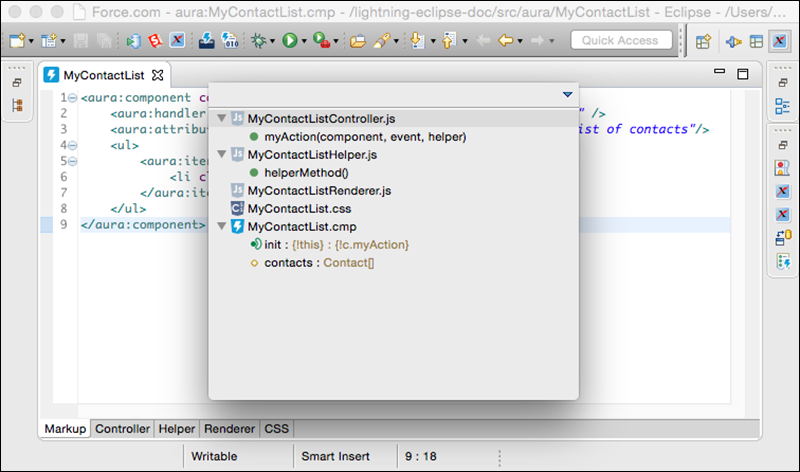Select myAction(component, event, helper) entry
The height and width of the screenshot is (472, 800).
pyautogui.click(x=365, y=137)
